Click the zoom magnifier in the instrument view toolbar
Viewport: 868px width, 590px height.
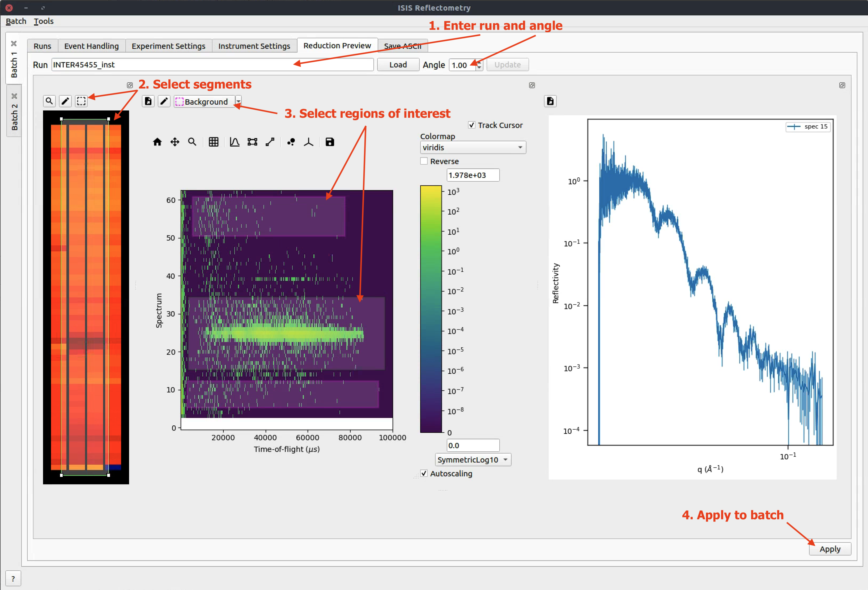pyautogui.click(x=49, y=101)
